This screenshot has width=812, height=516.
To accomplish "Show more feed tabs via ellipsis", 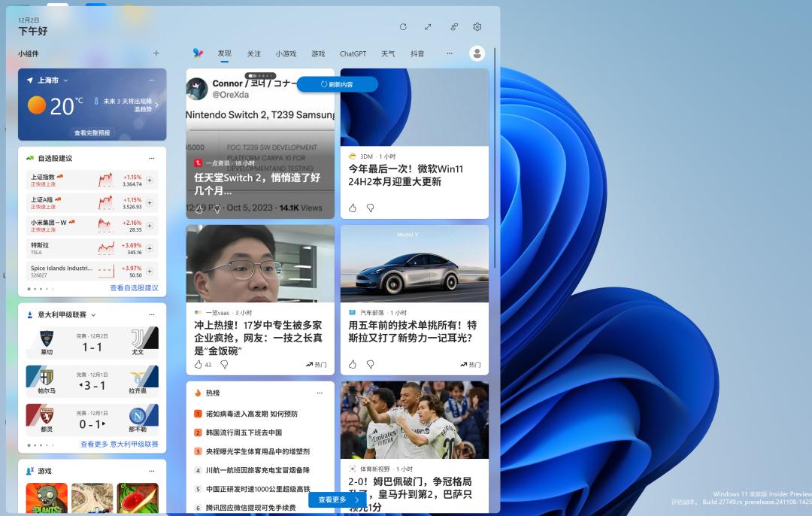I will [x=450, y=53].
